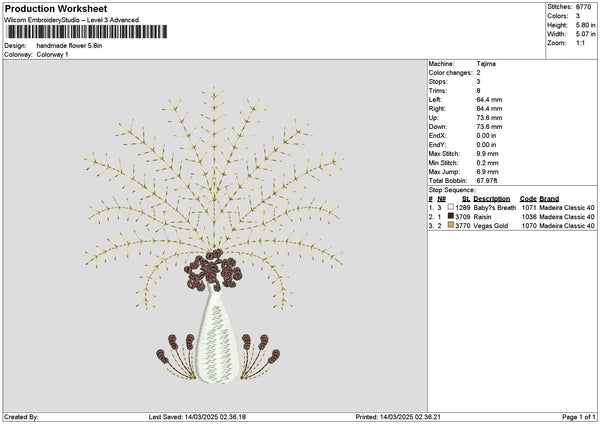Click the Baby's Breath color swatch

pyautogui.click(x=451, y=208)
